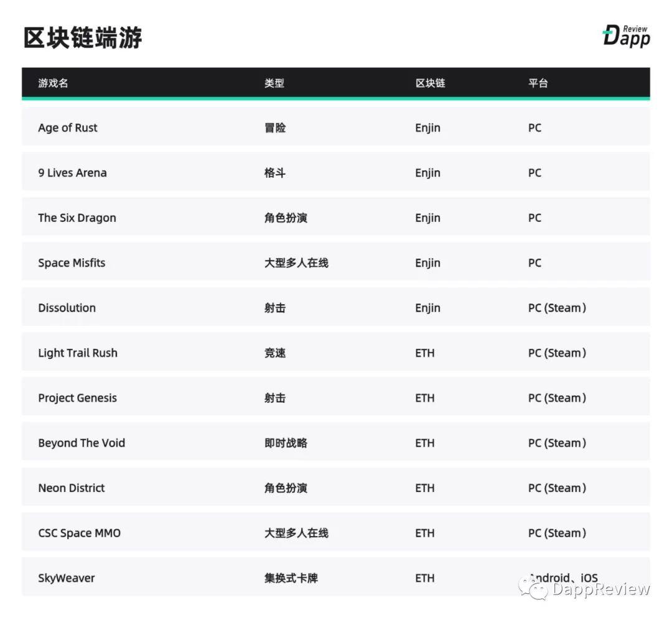Click the Dapp Review logo
672x620 pixels.
[626, 36]
